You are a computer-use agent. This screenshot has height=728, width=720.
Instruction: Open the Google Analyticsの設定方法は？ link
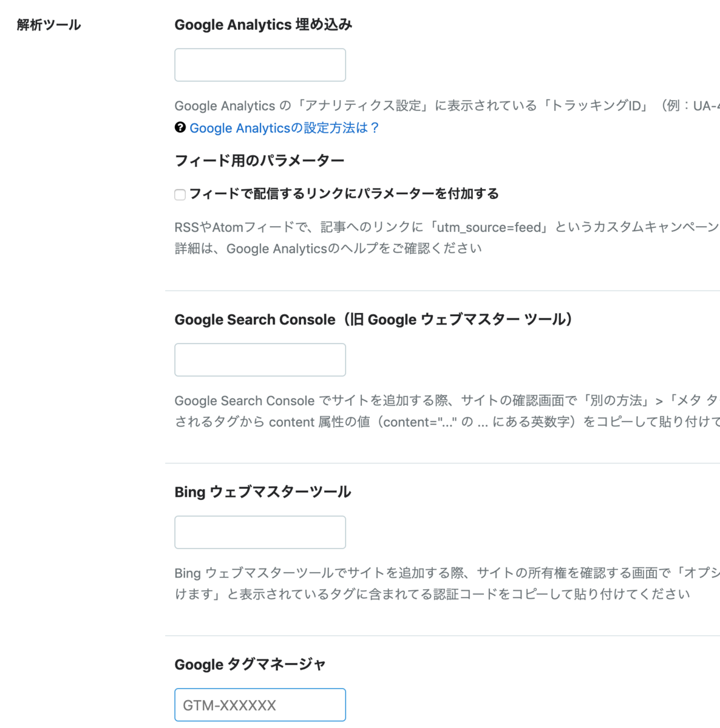284,128
